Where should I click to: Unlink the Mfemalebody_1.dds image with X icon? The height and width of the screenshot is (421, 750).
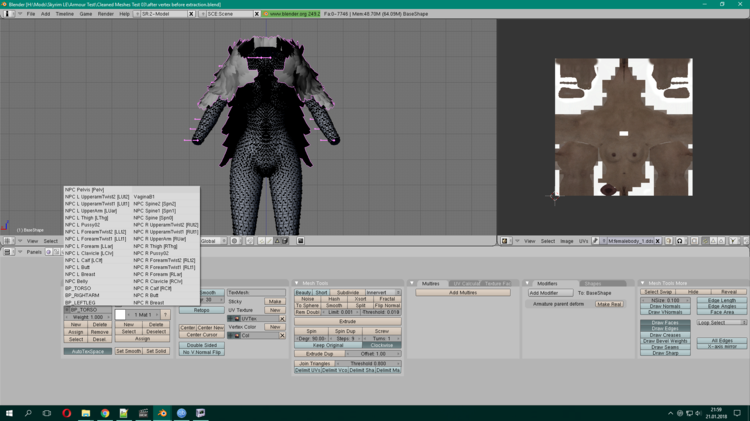658,241
